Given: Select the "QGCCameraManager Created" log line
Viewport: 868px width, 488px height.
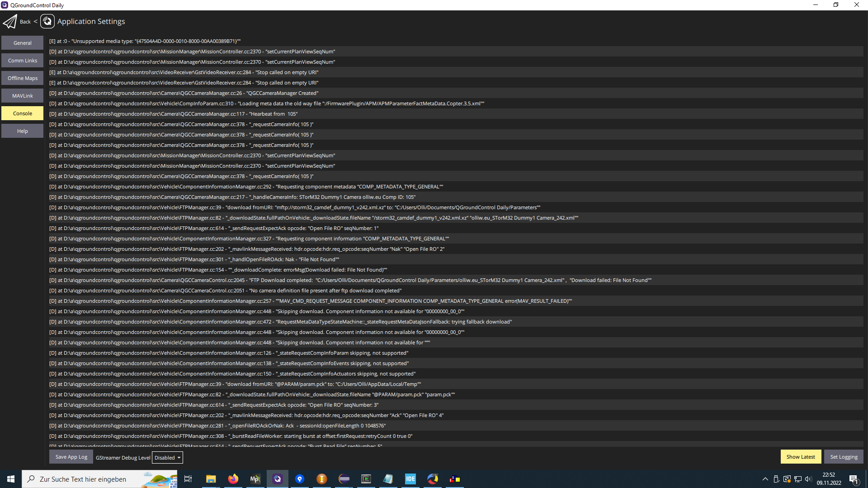Looking at the screenshot, I should pos(456,93).
